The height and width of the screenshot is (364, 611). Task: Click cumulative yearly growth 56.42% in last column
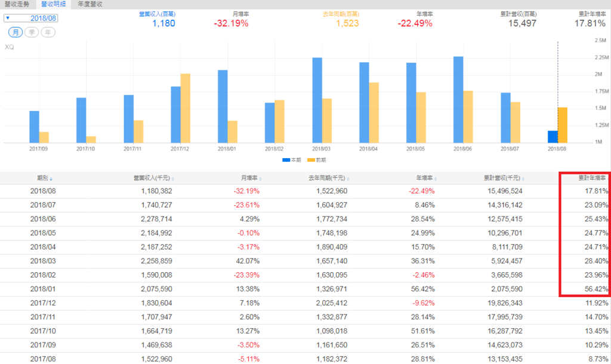[x=596, y=289]
